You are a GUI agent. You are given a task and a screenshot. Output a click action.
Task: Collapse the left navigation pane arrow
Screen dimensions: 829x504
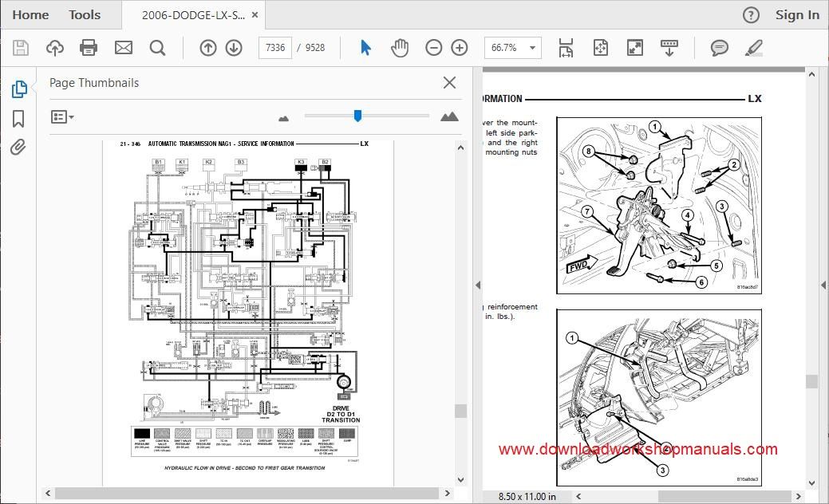(478, 285)
